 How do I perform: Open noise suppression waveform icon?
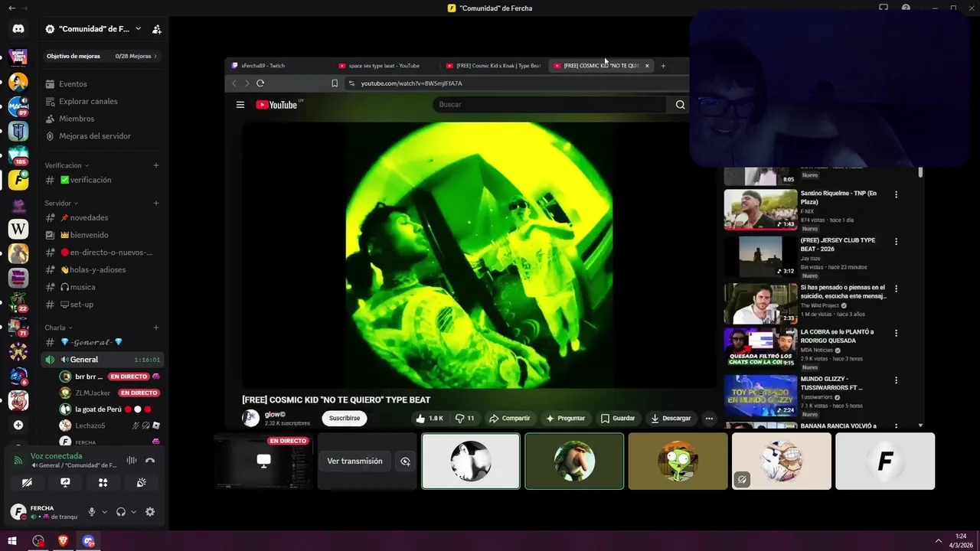pos(132,460)
